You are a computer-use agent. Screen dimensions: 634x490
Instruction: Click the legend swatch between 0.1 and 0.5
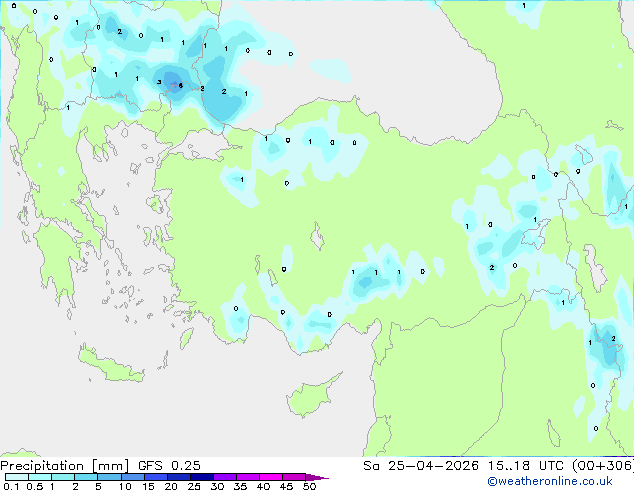[x=17, y=477]
